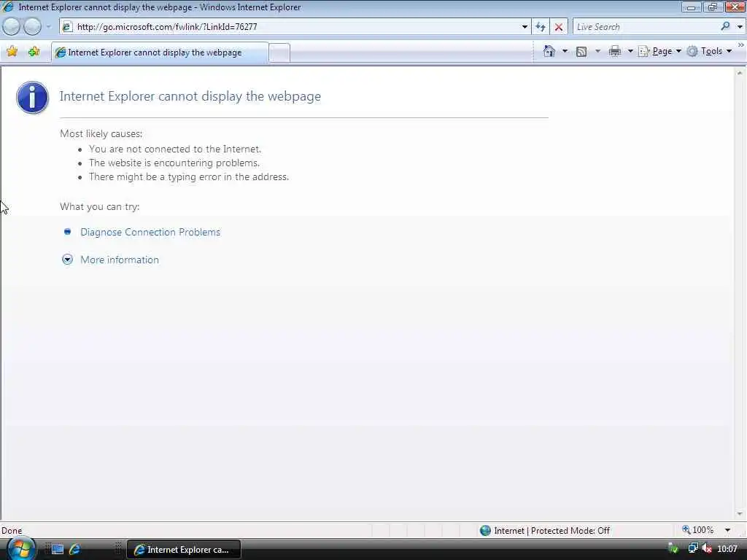The image size is (747, 560).
Task: Click the red Stop loading button
Action: (x=559, y=27)
